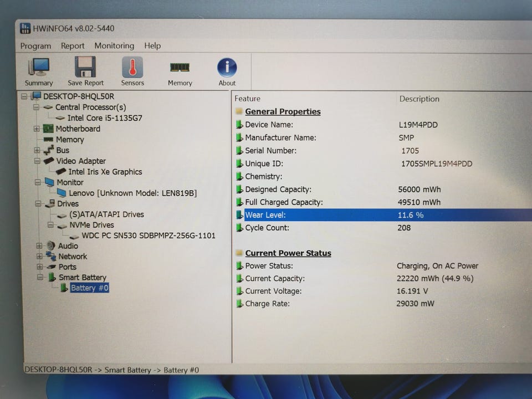
Task: Click the Manufacturer Name label
Action: (280, 137)
